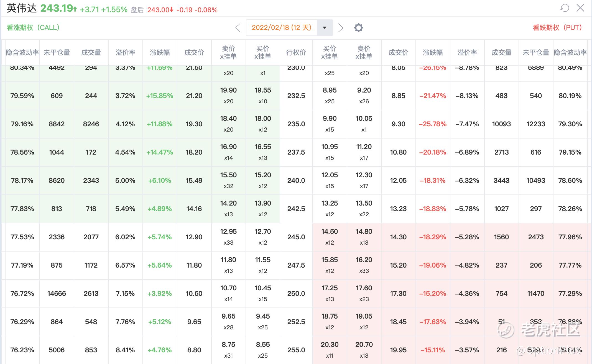Sort by call 未平仓量 column header
Screen dimensions: 592x364
pos(57,53)
